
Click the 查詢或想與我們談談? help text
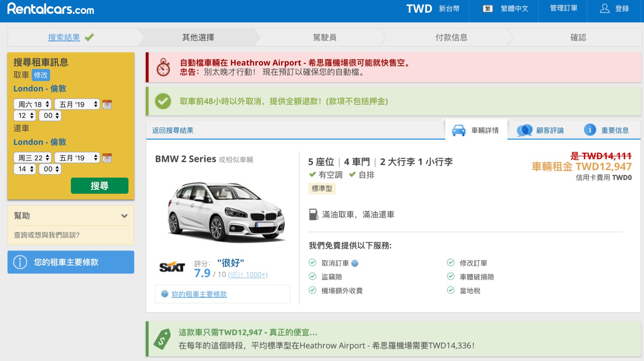click(47, 235)
